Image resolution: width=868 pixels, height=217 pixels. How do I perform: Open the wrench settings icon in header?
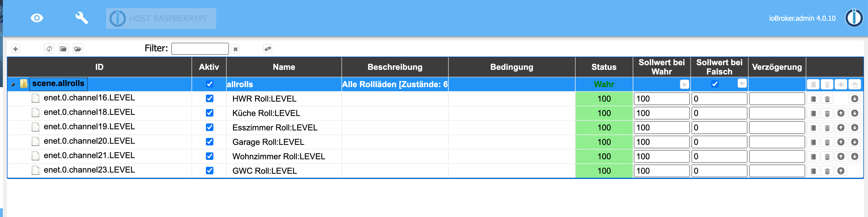82,18
